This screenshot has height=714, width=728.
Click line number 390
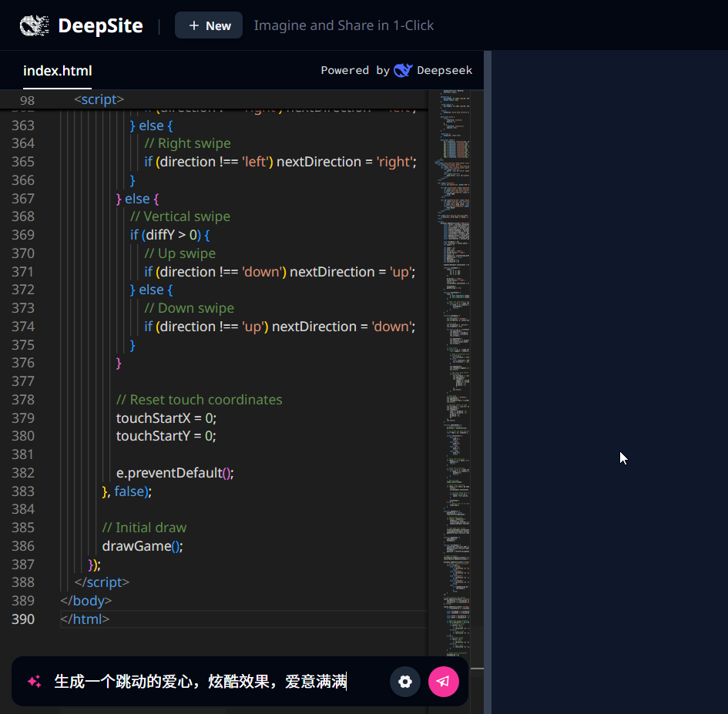[23, 618]
